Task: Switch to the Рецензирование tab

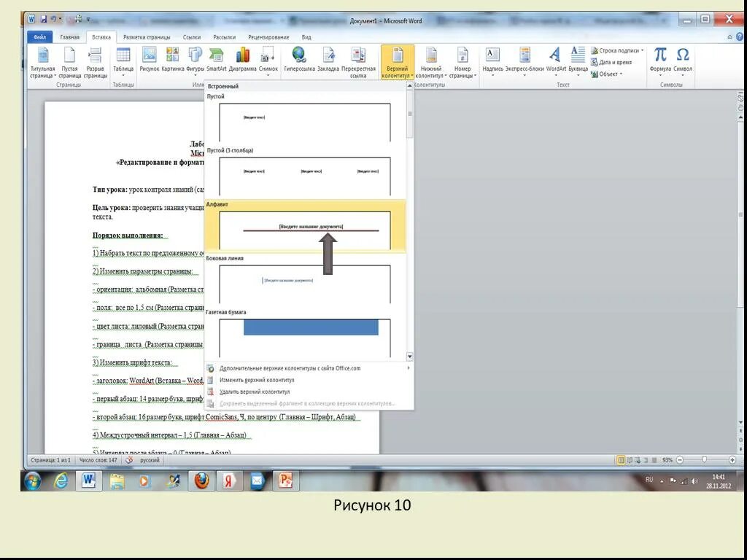Action: point(268,37)
